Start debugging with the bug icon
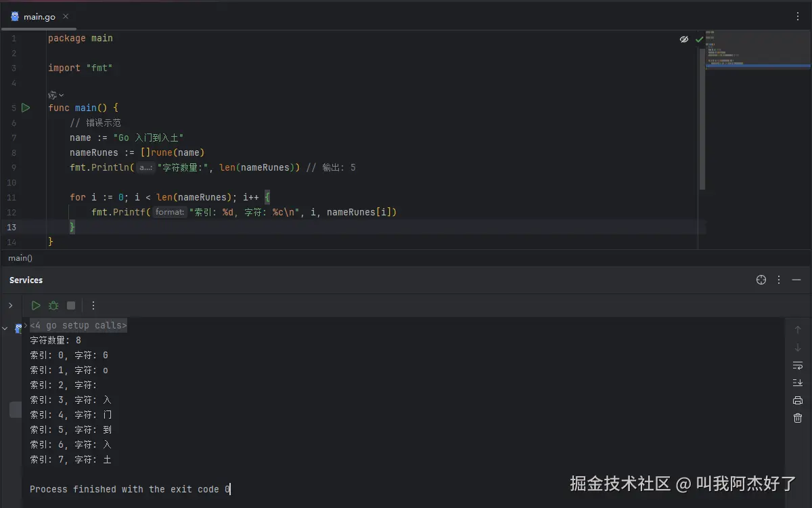Viewport: 812px width, 508px height. click(x=53, y=305)
